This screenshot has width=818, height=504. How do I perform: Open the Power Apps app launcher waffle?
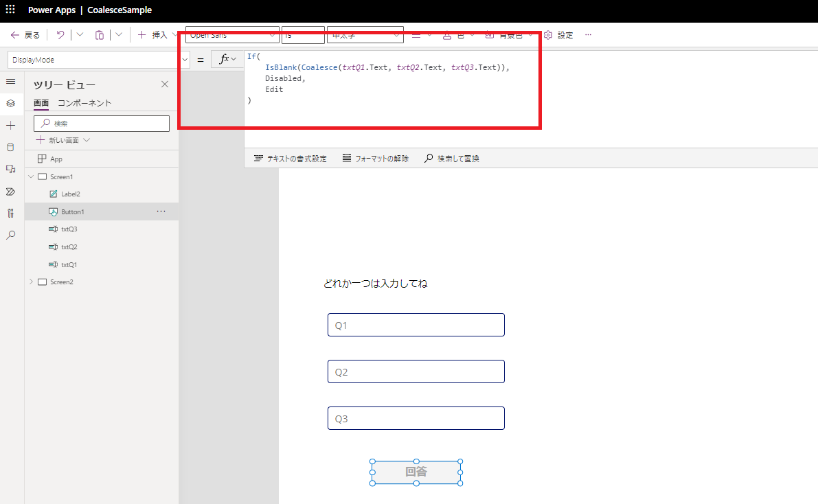pos(10,10)
